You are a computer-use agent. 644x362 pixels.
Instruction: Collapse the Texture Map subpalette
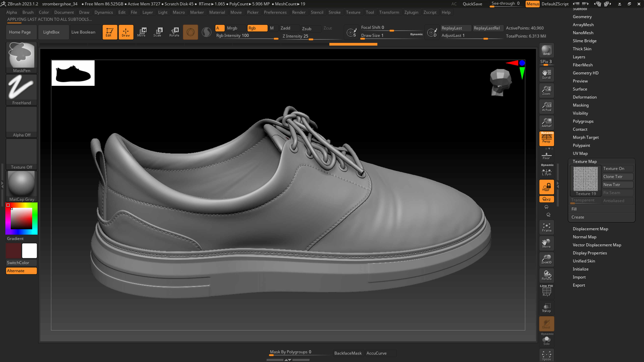tap(585, 161)
